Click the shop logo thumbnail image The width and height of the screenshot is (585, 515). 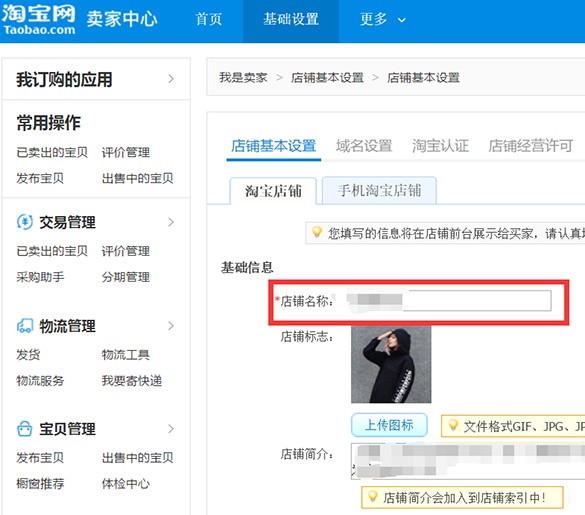point(391,364)
